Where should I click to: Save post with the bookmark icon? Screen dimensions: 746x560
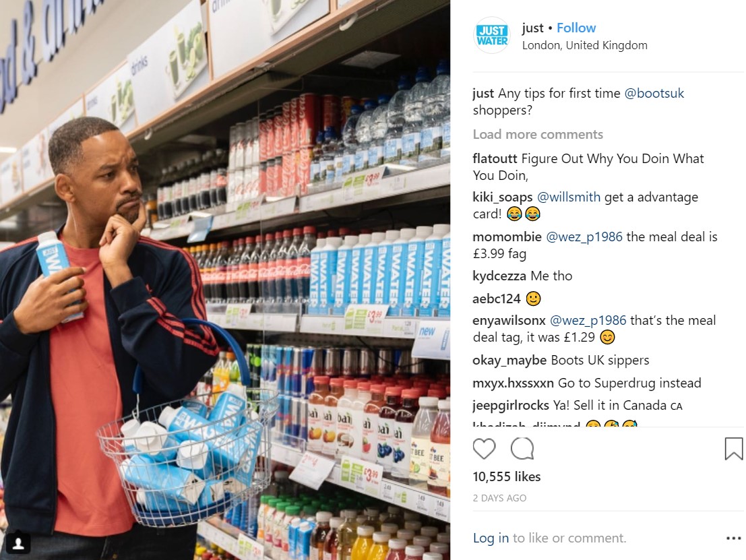click(734, 449)
